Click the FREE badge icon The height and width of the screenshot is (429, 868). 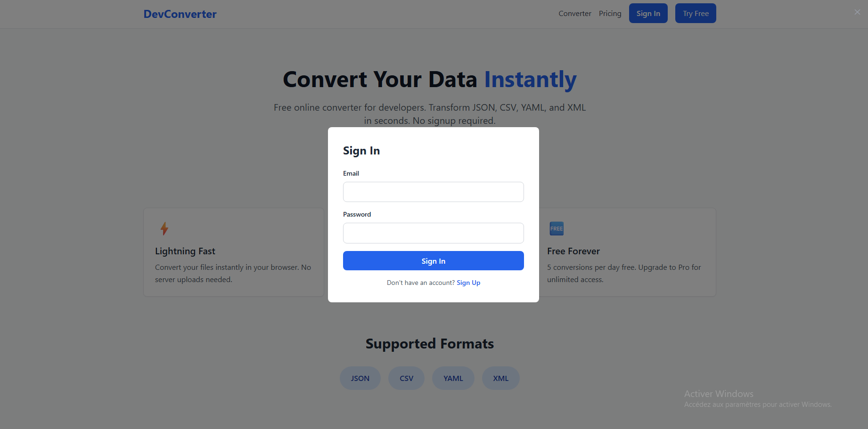(x=556, y=228)
